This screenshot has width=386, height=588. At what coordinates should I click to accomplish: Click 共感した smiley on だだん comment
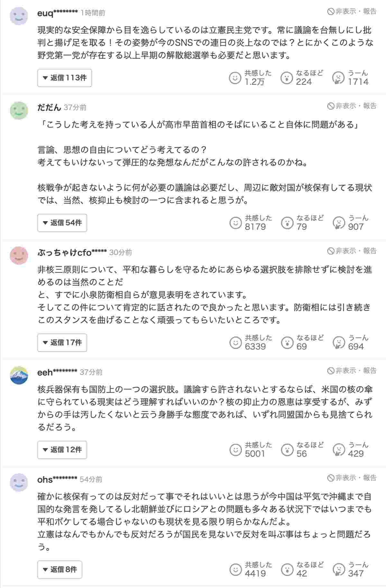(235, 223)
